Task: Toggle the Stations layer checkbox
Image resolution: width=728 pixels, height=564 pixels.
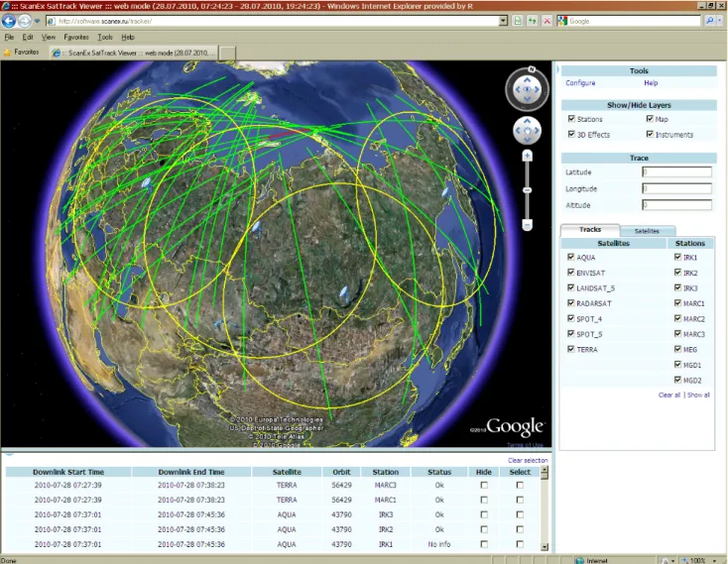Action: coord(571,119)
